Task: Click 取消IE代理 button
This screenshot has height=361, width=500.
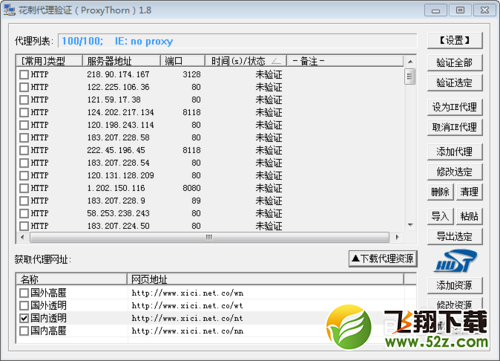Action: coord(455,127)
